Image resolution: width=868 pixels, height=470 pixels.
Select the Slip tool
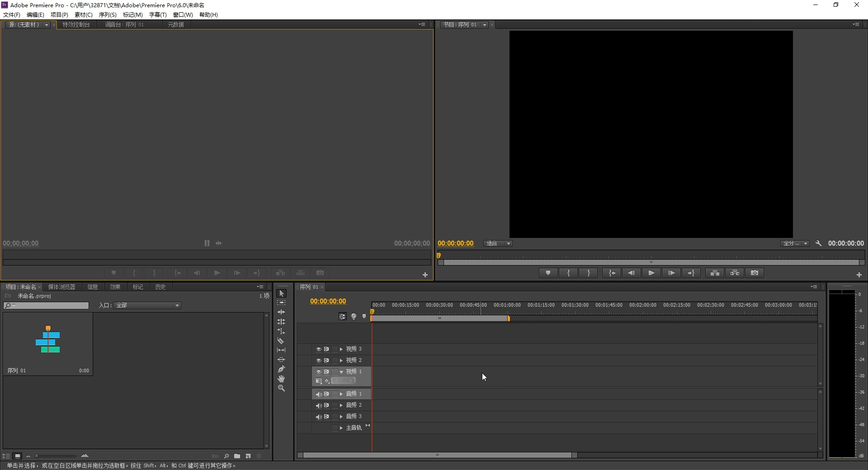click(281, 350)
